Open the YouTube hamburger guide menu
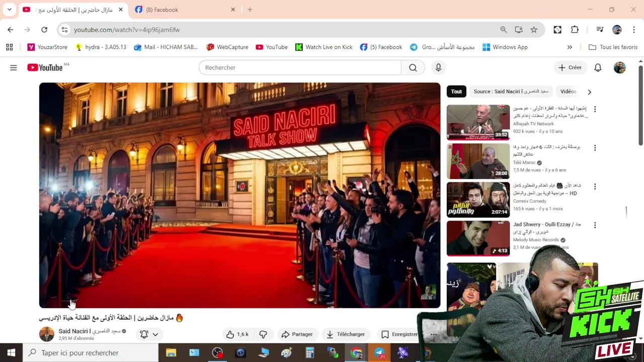This screenshot has height=362, width=644. [x=14, y=67]
